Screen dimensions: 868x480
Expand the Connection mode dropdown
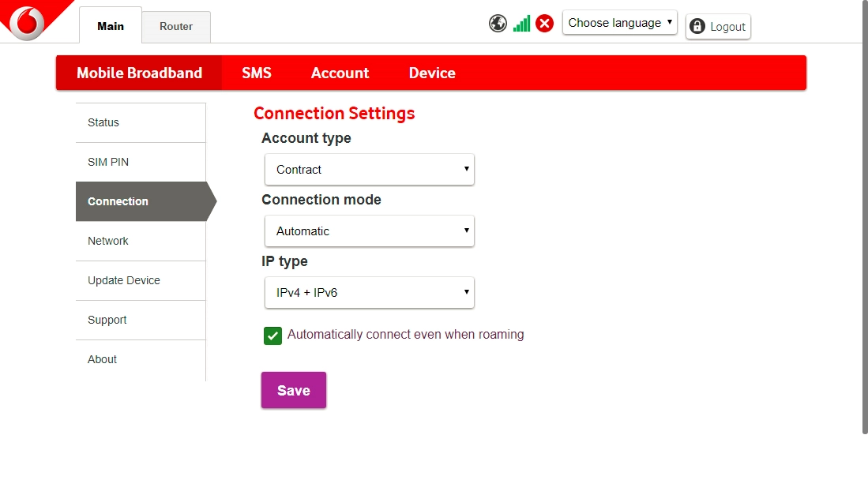click(x=369, y=231)
